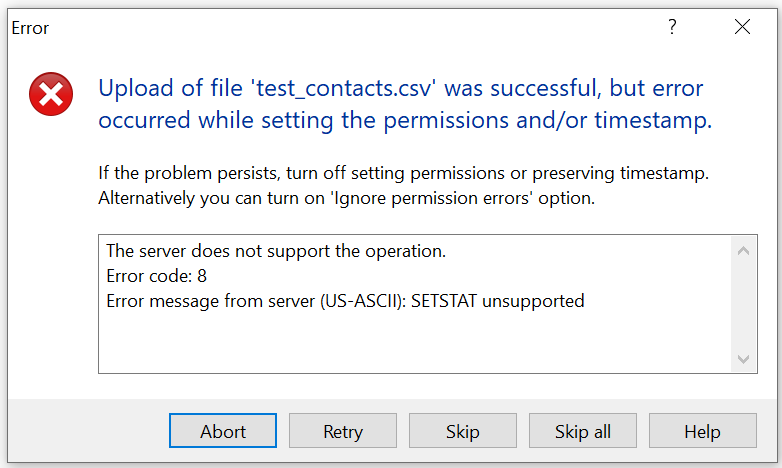Viewport: 782px width, 468px height.
Task: Click the scrollbar track of the error details
Action: tap(743, 304)
